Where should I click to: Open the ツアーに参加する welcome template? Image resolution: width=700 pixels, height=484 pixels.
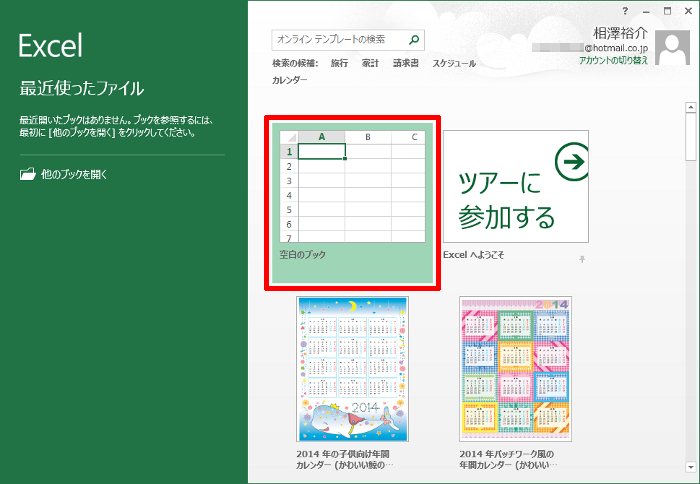pos(516,187)
